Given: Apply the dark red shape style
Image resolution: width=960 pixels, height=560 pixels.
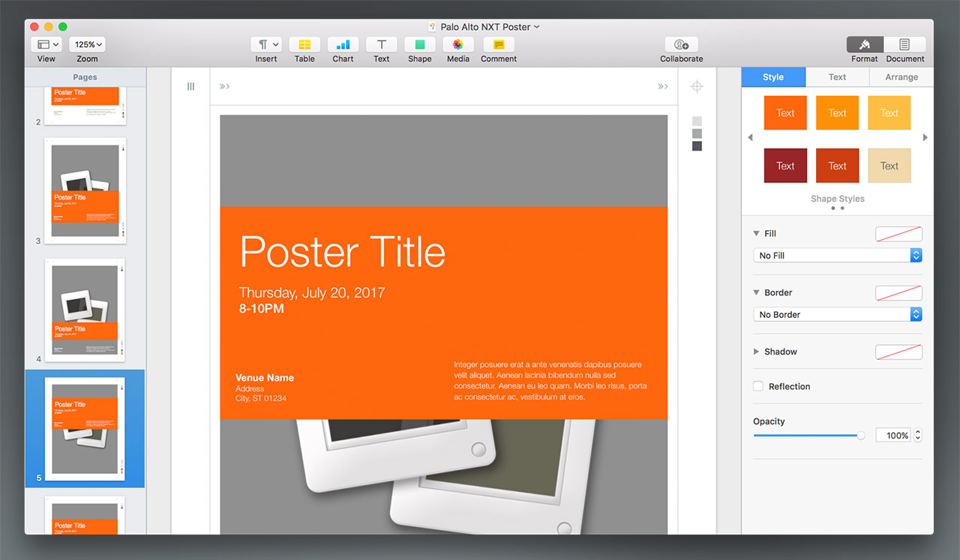Looking at the screenshot, I should click(785, 166).
